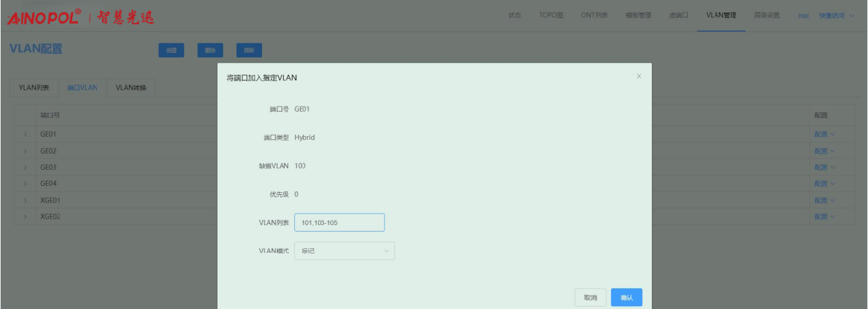
Task: Open the 高级设置 menu item
Action: (767, 15)
